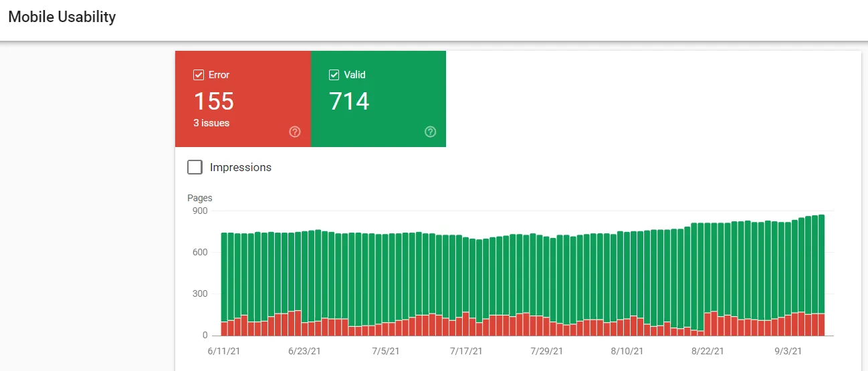The height and width of the screenshot is (371, 868).
Task: Select the 6/11/21 date label on the chart
Action: pyautogui.click(x=225, y=351)
